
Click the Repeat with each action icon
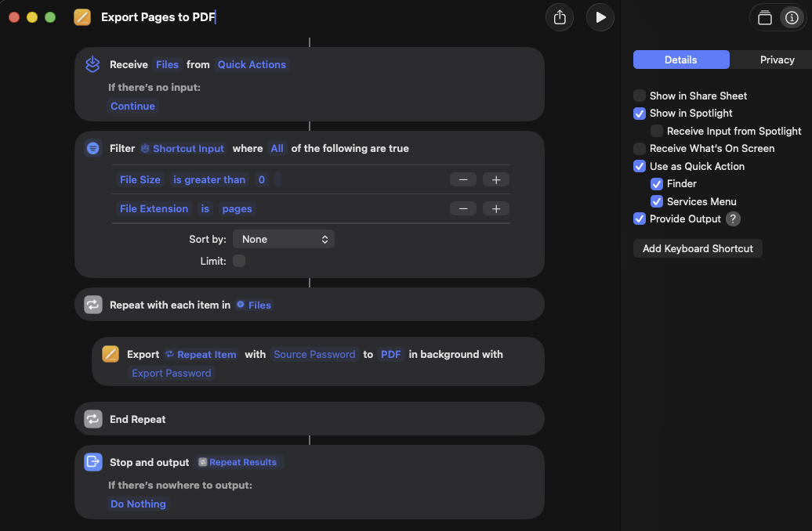click(93, 305)
